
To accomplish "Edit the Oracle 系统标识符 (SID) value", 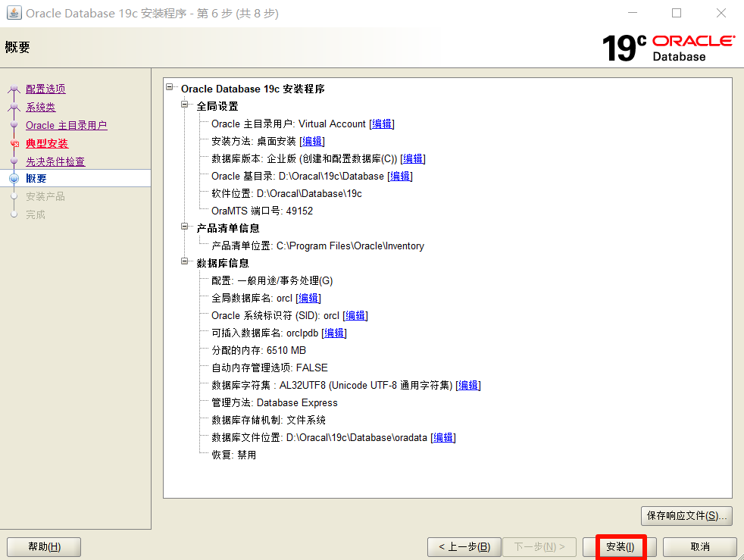I will 355,315.
